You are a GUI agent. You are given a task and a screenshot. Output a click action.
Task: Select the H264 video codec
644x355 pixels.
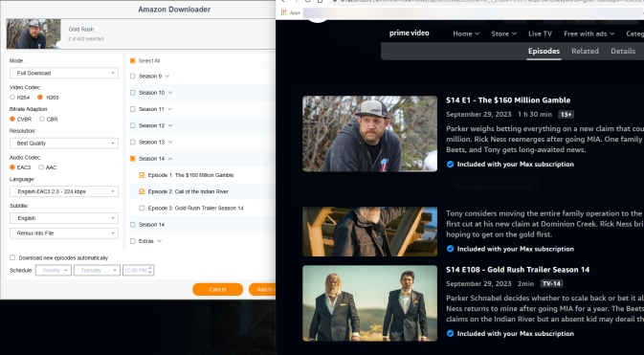point(12,98)
